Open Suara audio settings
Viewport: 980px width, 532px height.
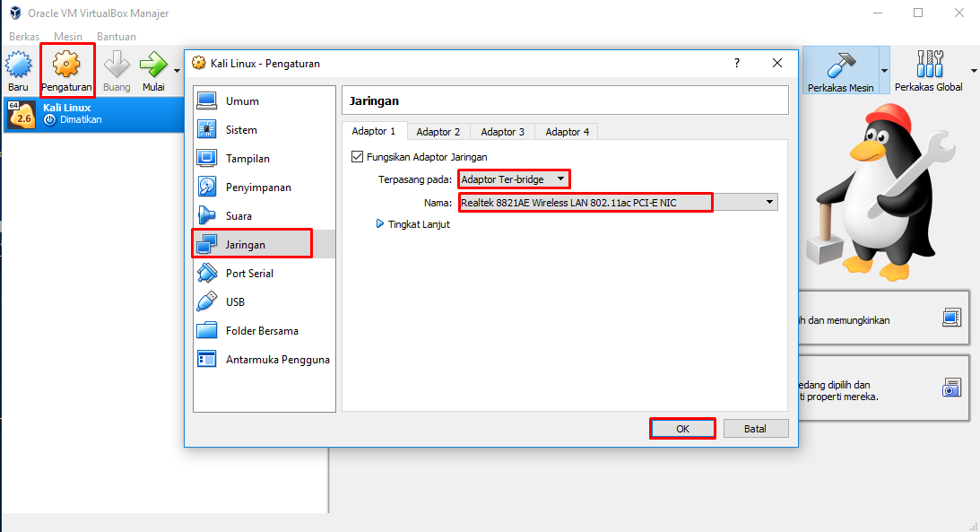pos(264,216)
